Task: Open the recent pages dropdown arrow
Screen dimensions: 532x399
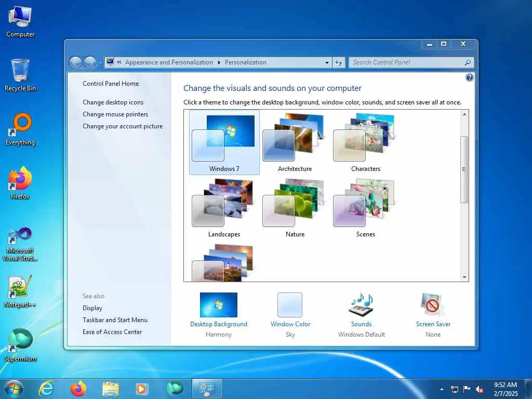Action: coord(100,63)
